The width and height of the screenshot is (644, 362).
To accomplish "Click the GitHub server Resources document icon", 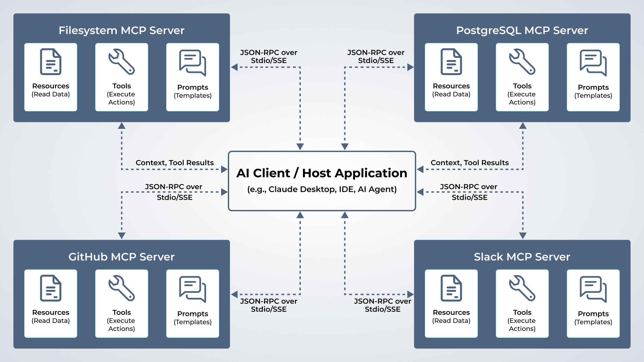I will pyautogui.click(x=51, y=288).
